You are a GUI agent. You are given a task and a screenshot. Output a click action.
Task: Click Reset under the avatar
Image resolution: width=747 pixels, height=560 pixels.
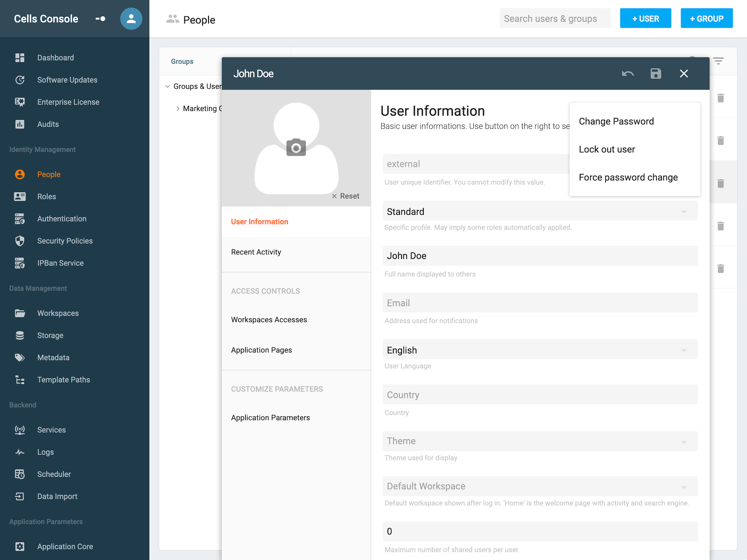pyautogui.click(x=345, y=196)
